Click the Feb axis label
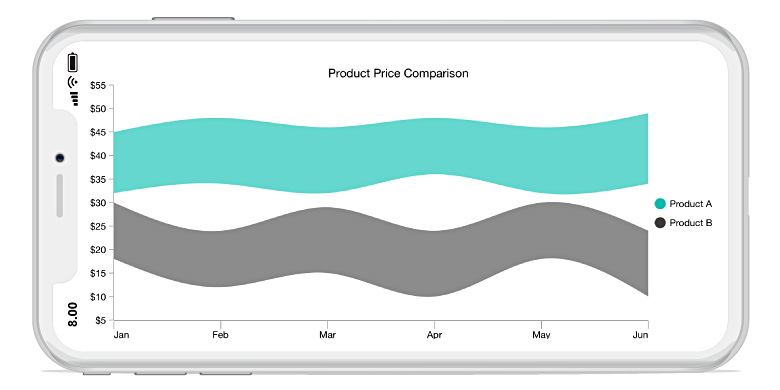780x390 pixels. click(220, 335)
